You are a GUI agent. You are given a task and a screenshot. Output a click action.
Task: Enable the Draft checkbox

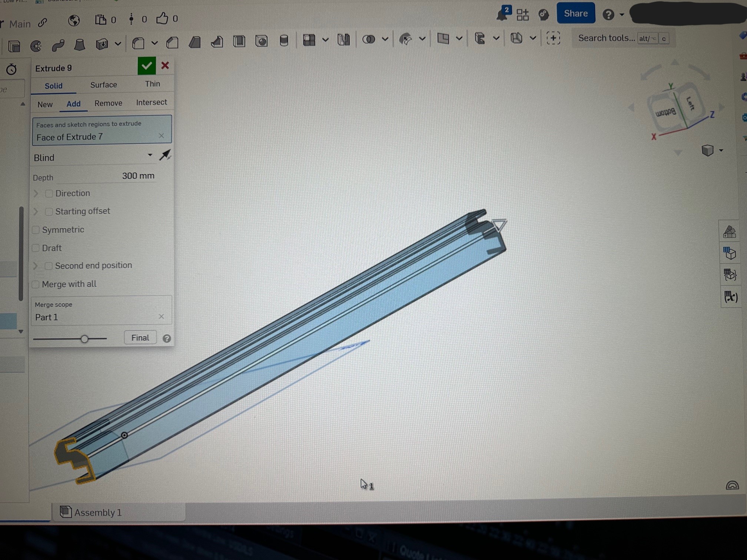coord(36,248)
